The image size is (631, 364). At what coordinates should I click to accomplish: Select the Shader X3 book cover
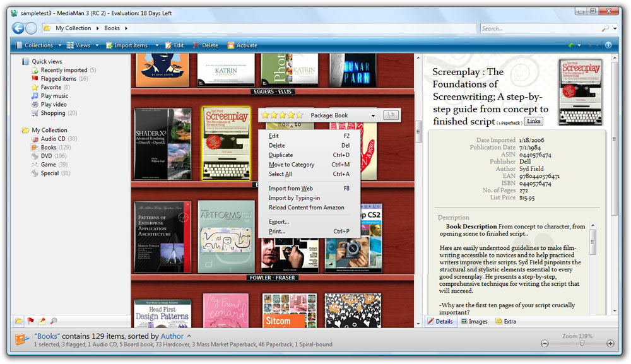(x=163, y=144)
